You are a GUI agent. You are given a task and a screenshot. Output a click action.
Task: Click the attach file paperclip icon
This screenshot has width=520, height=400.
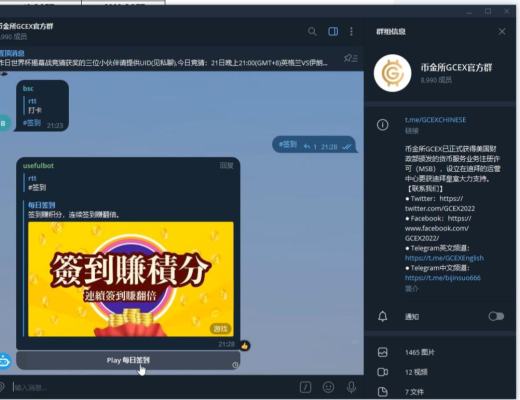(x=2, y=387)
